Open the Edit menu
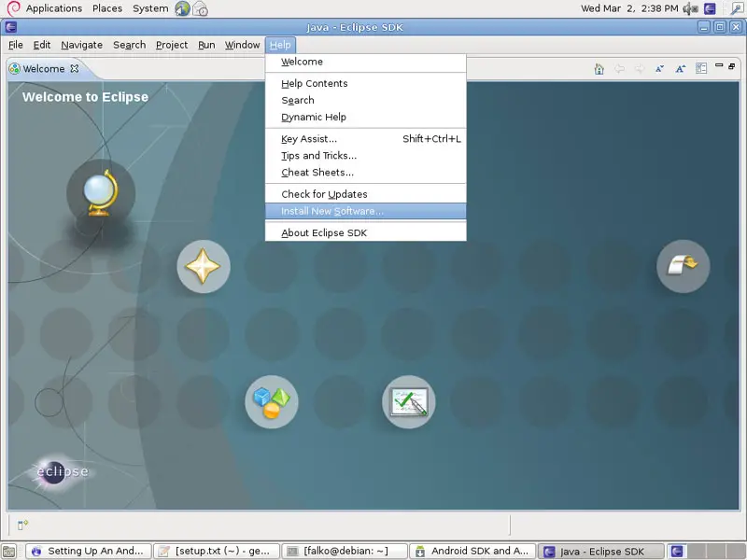Image resolution: width=747 pixels, height=560 pixels. [x=42, y=45]
